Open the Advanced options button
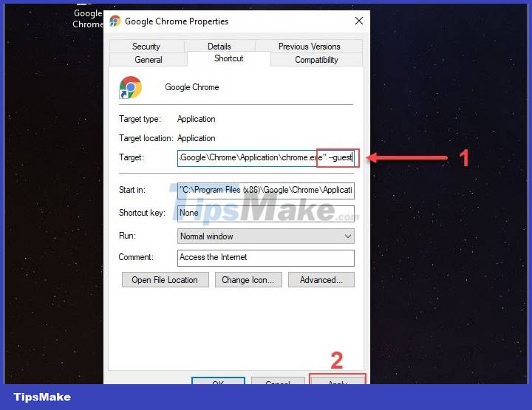Screen dimensions: 532x410 click(321, 280)
